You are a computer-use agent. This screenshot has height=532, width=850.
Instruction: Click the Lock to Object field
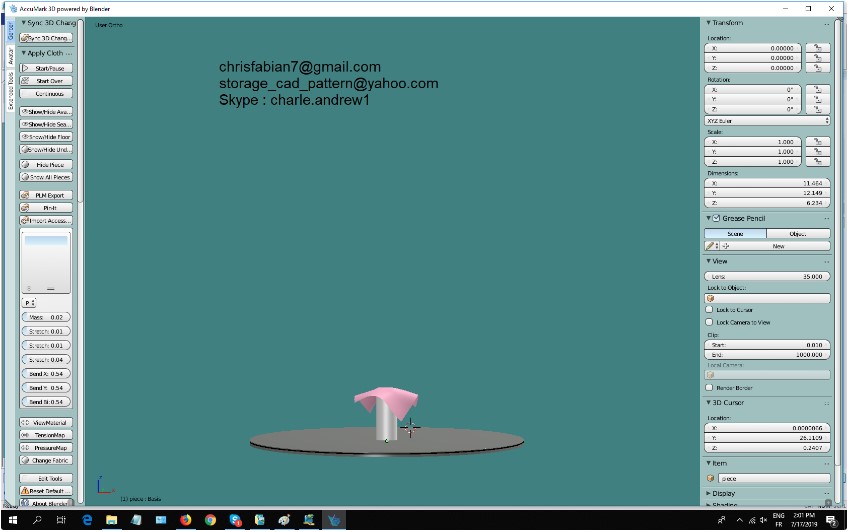pyautogui.click(x=767, y=299)
